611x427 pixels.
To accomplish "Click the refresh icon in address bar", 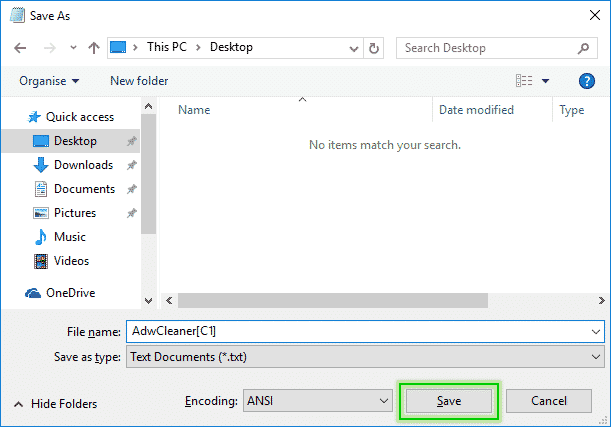I will (374, 48).
